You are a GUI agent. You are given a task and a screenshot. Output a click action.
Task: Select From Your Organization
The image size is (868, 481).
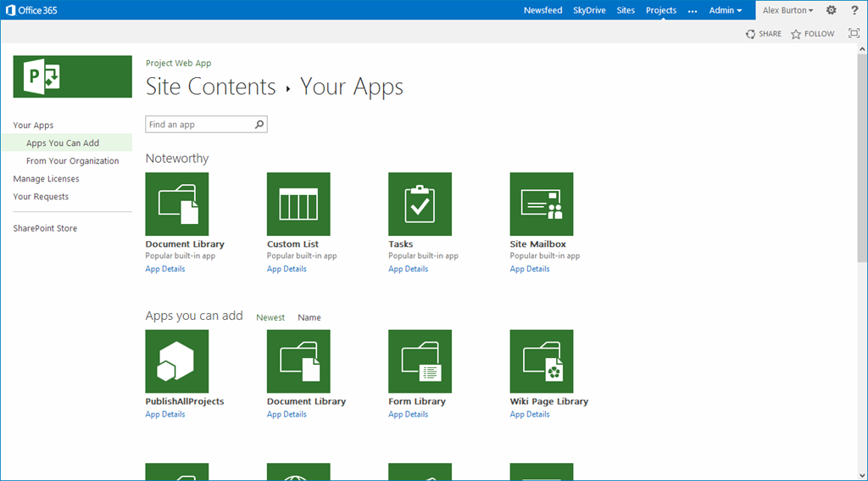click(x=73, y=160)
